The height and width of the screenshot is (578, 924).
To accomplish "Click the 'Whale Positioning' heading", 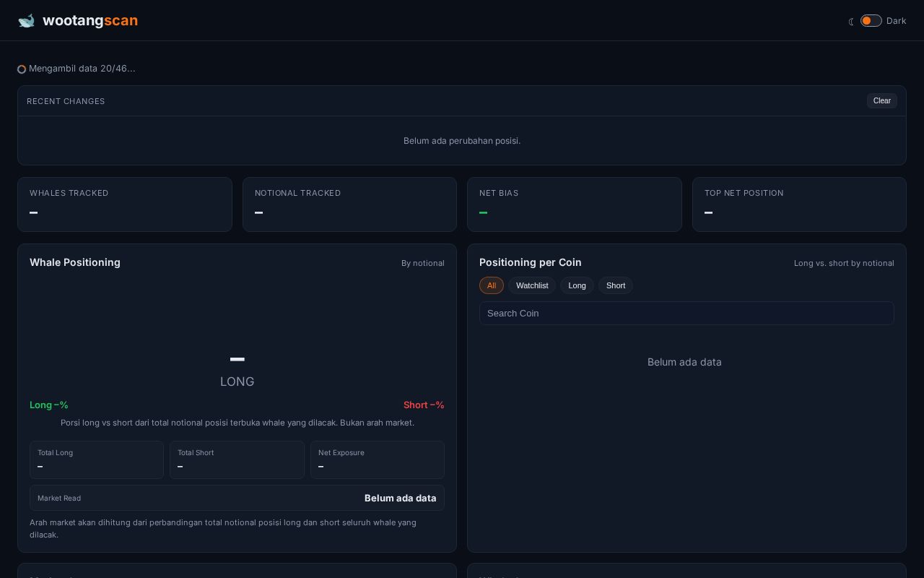I will (x=75, y=262).
